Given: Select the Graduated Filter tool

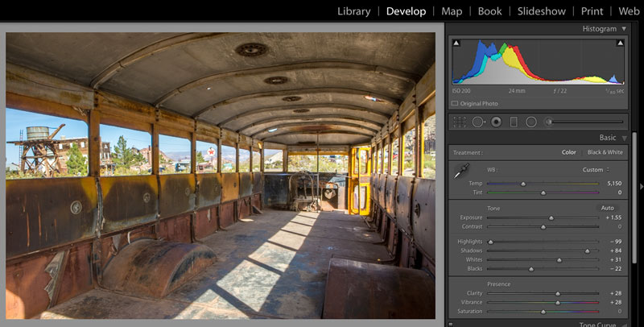Looking at the screenshot, I should pyautogui.click(x=514, y=122).
